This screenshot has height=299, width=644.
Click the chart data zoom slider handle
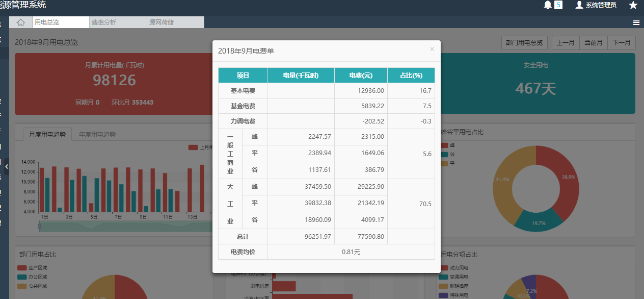point(39,226)
